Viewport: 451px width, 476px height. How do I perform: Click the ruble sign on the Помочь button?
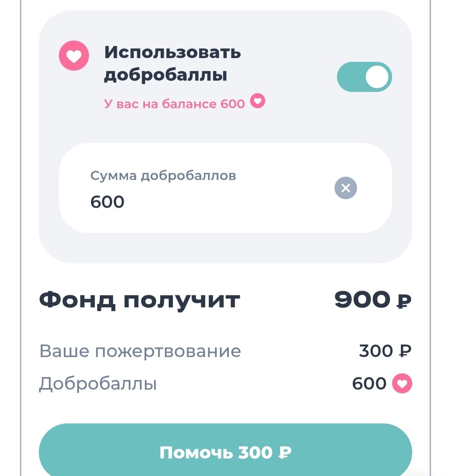[x=285, y=453]
